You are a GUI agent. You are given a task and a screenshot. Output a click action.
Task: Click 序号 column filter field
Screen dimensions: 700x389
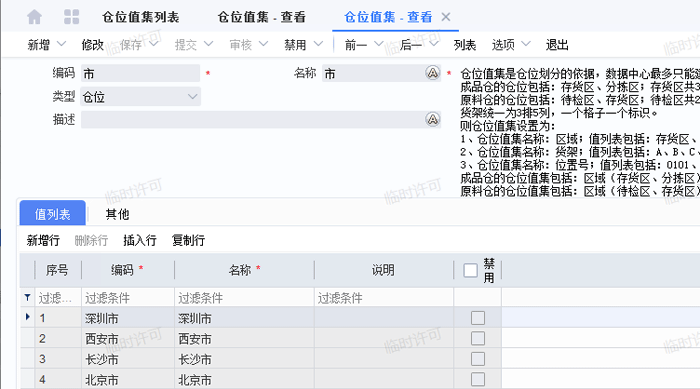(58, 297)
